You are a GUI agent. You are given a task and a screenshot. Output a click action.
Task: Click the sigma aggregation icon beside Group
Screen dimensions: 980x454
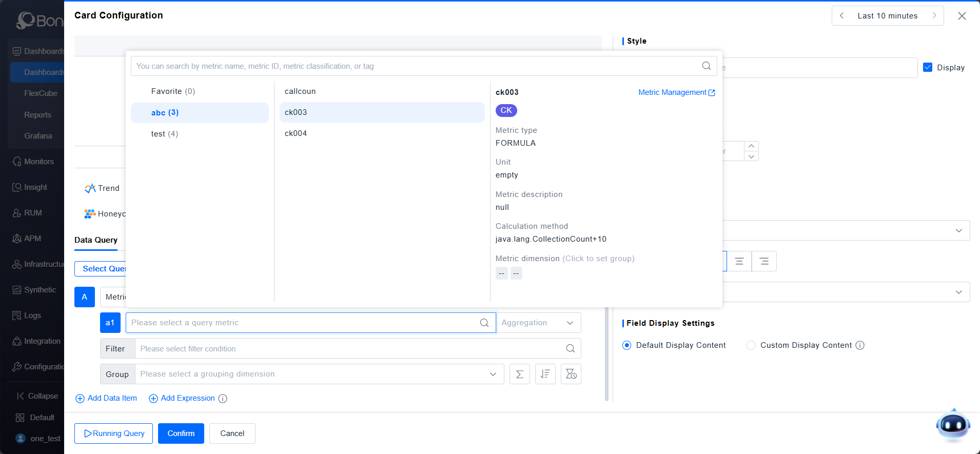[519, 374]
